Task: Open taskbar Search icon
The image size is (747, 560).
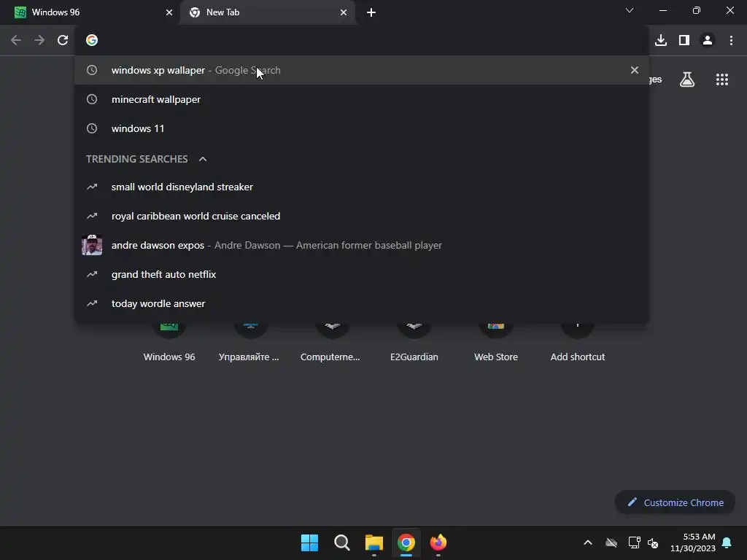Action: [x=342, y=542]
